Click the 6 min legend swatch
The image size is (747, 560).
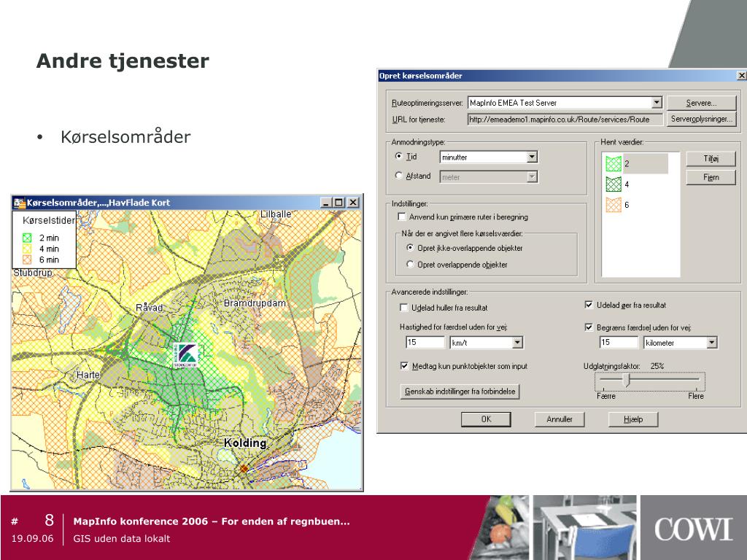(27, 260)
